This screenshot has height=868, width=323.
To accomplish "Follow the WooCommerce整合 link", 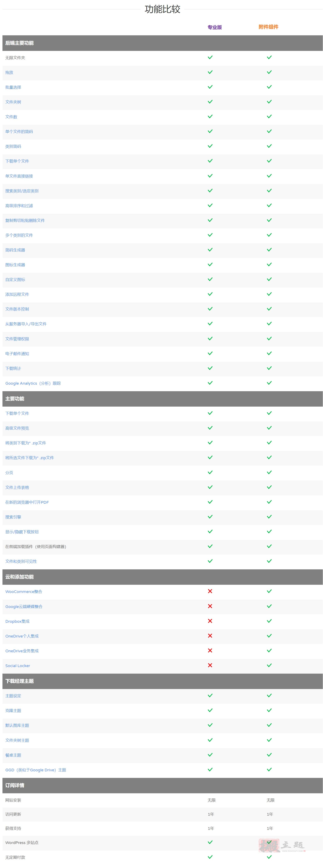I will tap(24, 591).
